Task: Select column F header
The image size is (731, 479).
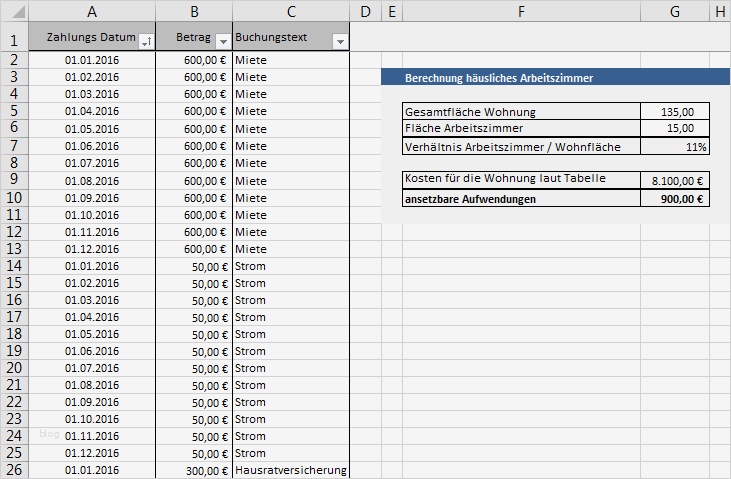Action: (521, 11)
